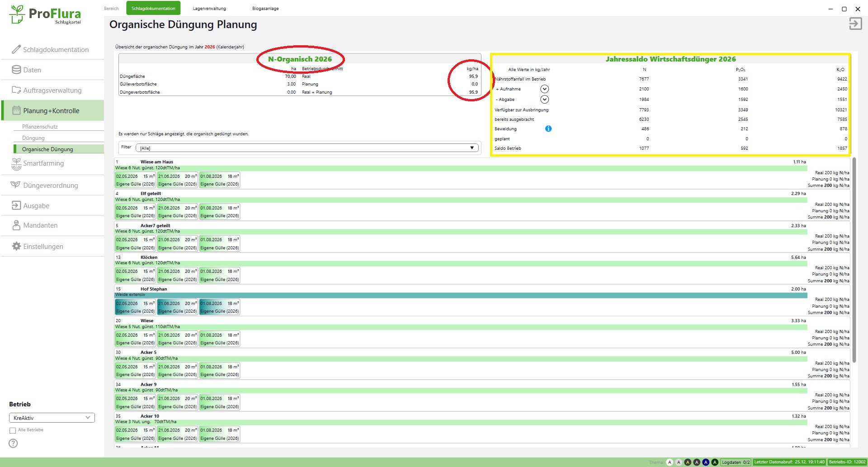Open Auftragsverwaltung folder icon in sidebar
868x467 pixels.
[16, 90]
